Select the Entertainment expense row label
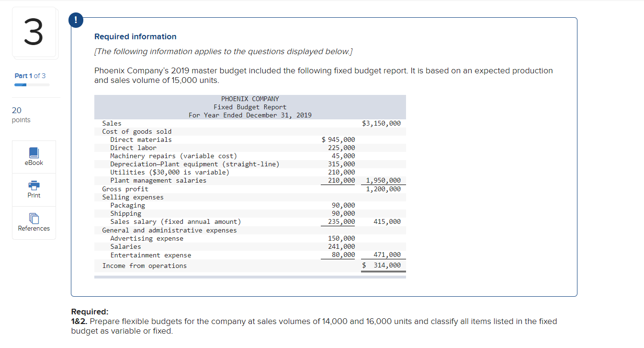Image resolution: width=644 pixels, height=348 pixels. click(150, 255)
